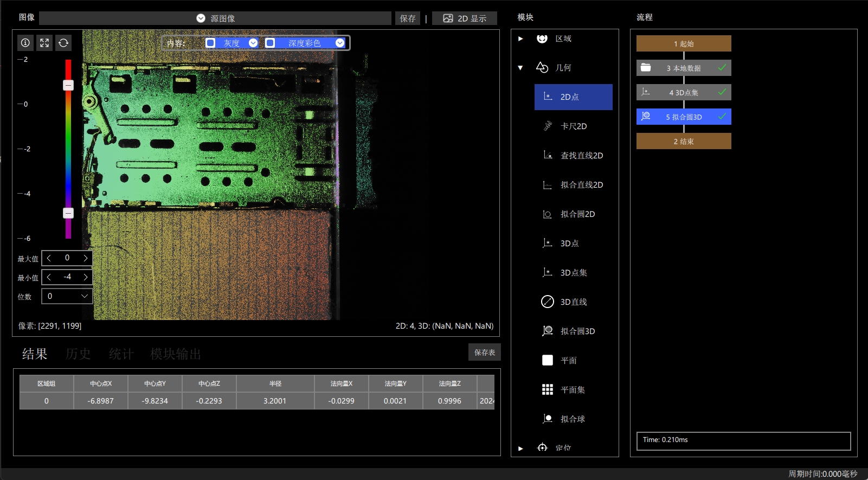The image size is (868, 480).
Task: Click the info icon above the image
Action: coord(25,43)
